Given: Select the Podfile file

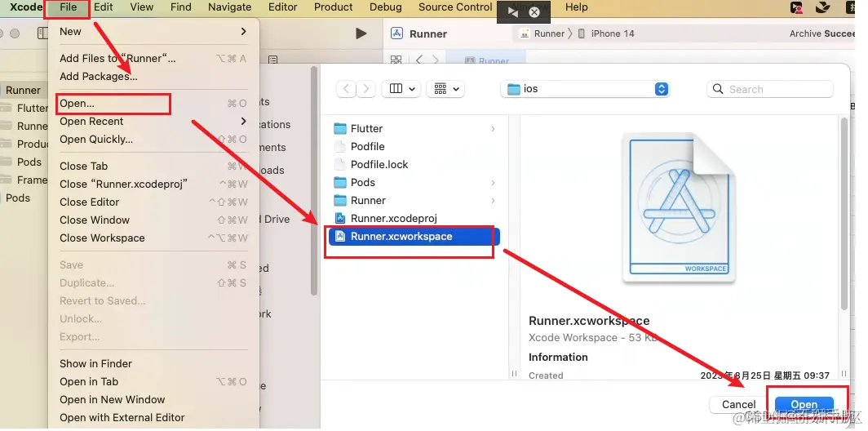Looking at the screenshot, I should click(x=414, y=146).
